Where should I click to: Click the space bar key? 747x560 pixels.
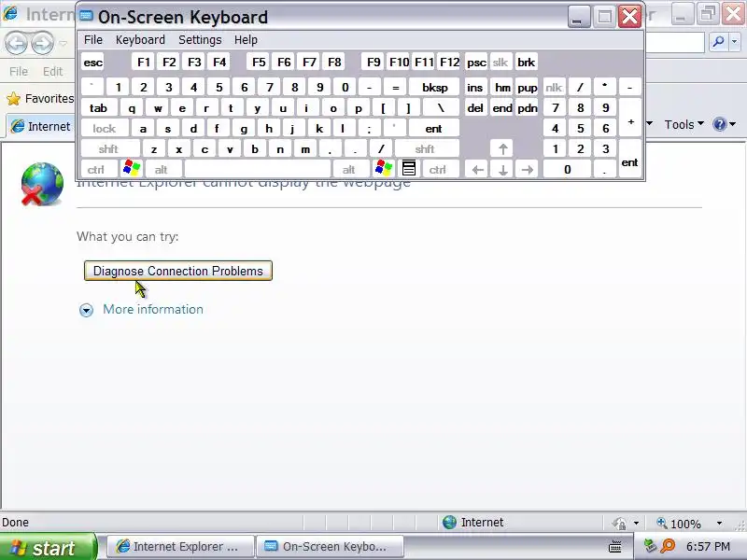click(x=258, y=170)
